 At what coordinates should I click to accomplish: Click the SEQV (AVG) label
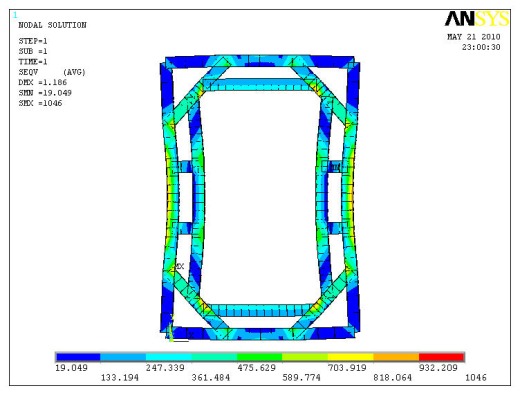click(52, 72)
